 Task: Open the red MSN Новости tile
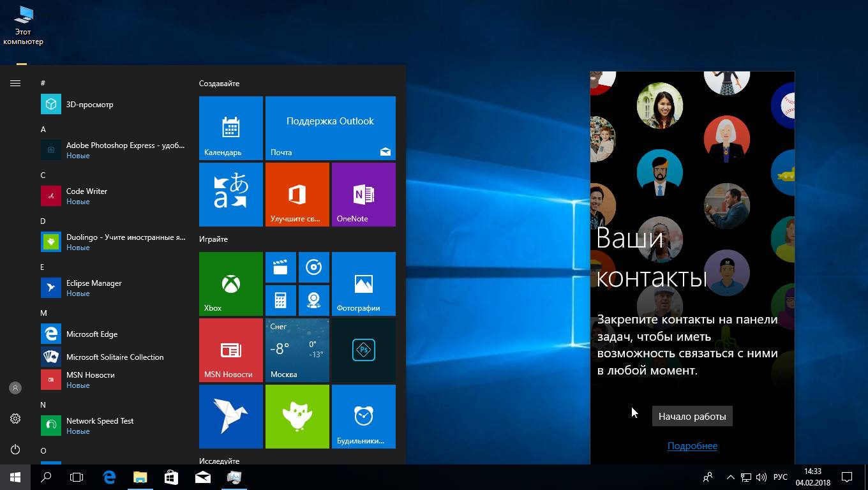231,350
